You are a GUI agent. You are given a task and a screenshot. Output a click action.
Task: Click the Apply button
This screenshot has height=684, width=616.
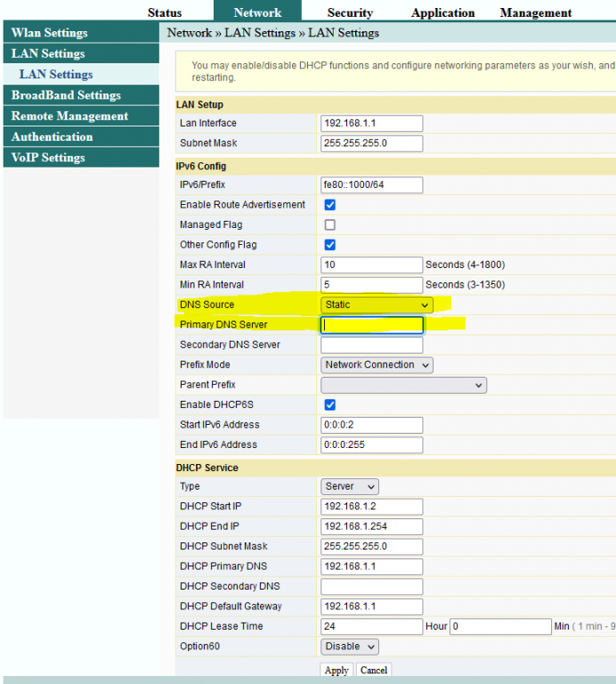pos(336,670)
